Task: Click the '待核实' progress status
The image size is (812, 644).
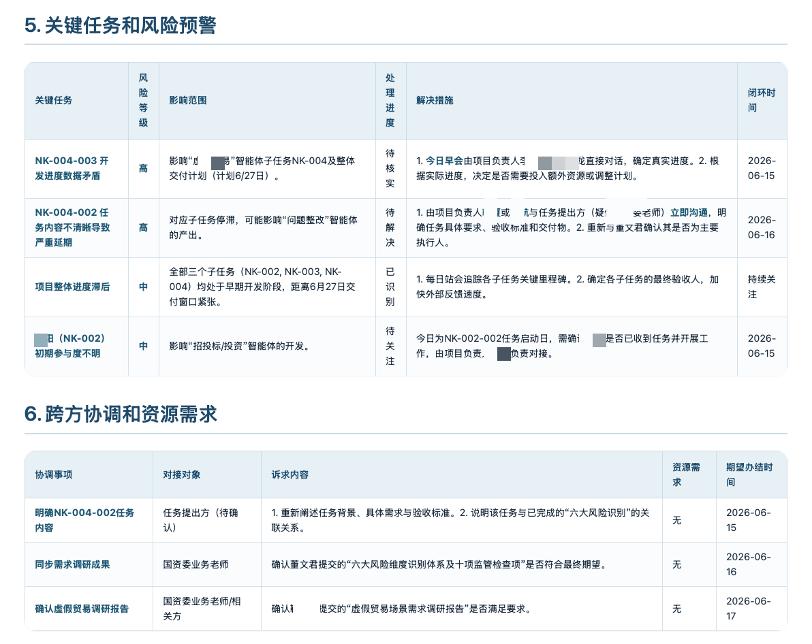Action: coord(390,168)
